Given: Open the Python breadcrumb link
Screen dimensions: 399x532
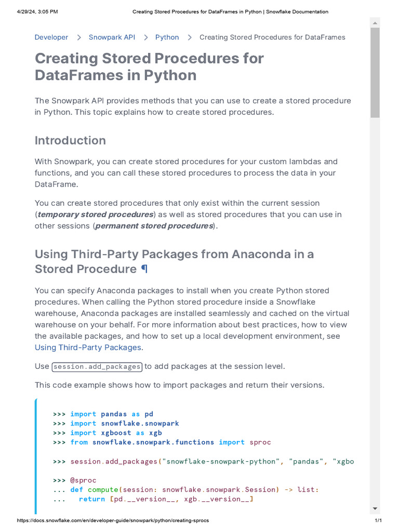Looking at the screenshot, I should pyautogui.click(x=167, y=37).
